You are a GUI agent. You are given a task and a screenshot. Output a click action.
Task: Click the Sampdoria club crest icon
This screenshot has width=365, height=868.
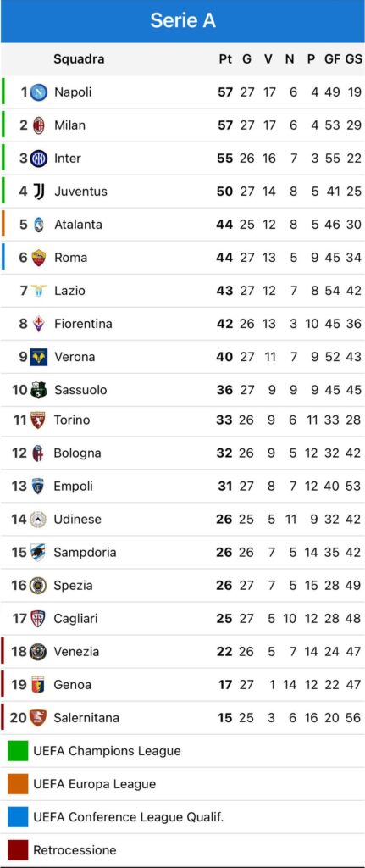pyautogui.click(x=38, y=553)
